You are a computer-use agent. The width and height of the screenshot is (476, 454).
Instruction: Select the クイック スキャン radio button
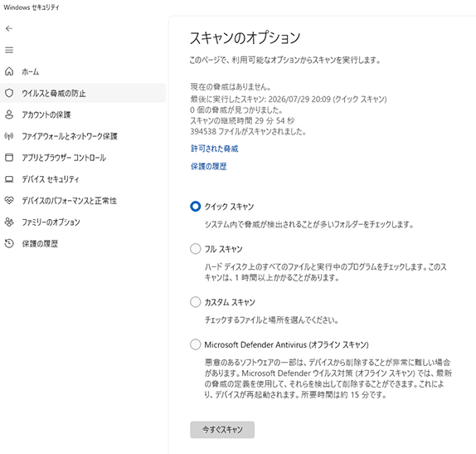(x=195, y=207)
